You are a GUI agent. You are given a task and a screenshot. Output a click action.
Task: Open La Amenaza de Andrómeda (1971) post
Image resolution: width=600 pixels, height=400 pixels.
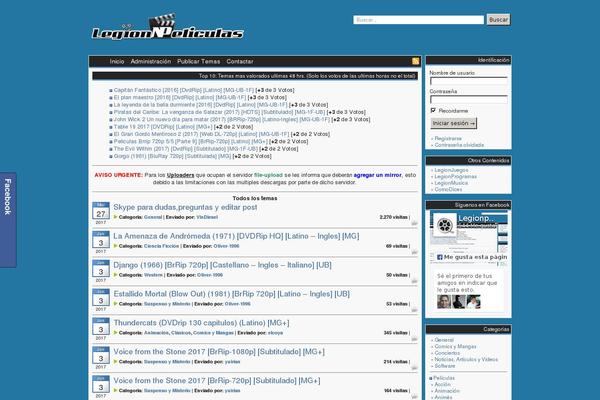click(236, 236)
